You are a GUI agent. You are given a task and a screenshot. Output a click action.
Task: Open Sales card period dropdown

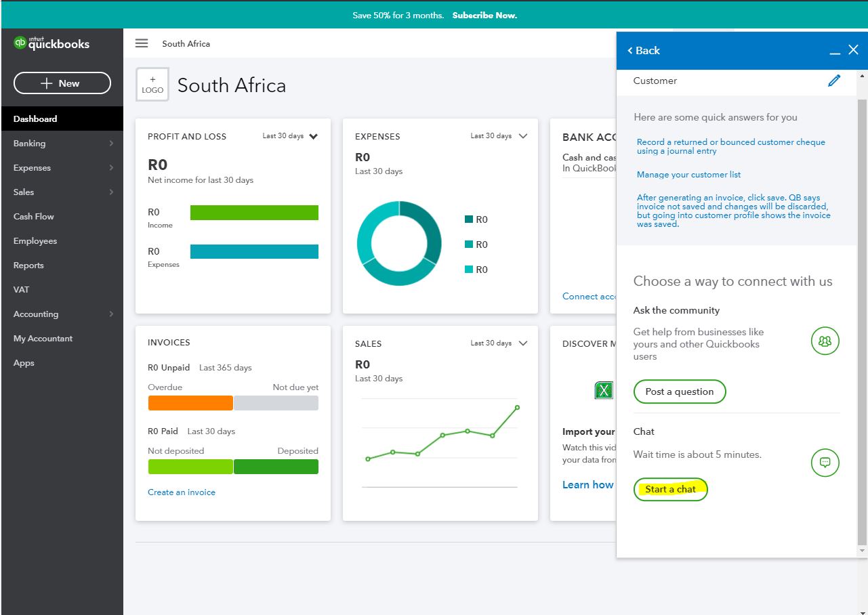(499, 343)
